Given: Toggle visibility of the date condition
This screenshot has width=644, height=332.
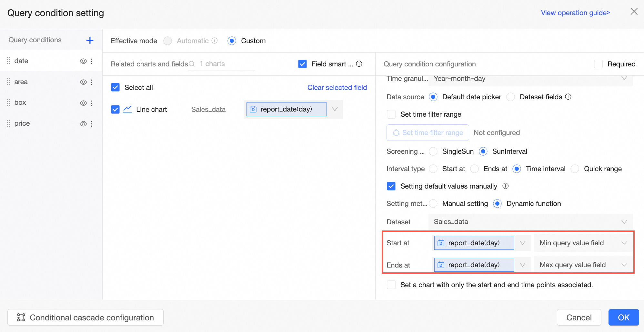Looking at the screenshot, I should [x=83, y=61].
